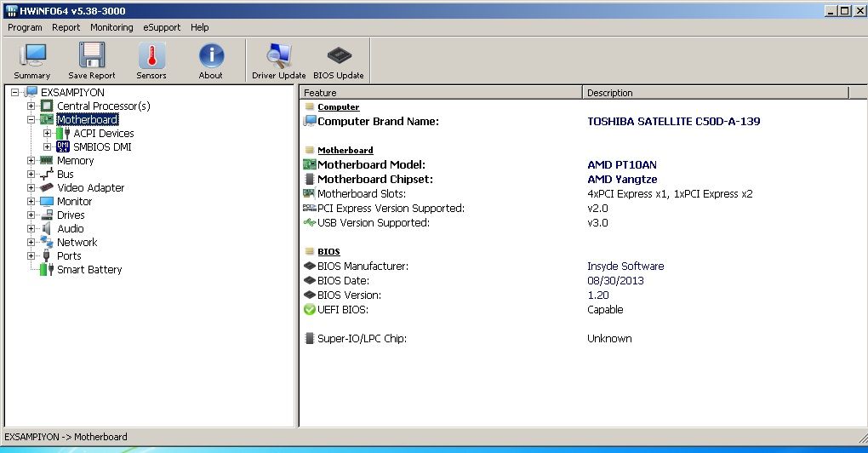
Task: Click the TOSHIBA SATELLITE C50D-A-139 value
Action: coord(674,121)
